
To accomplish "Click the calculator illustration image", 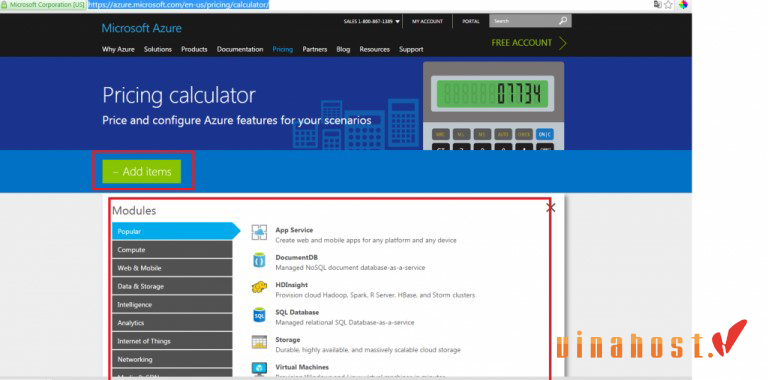I will pos(493,105).
